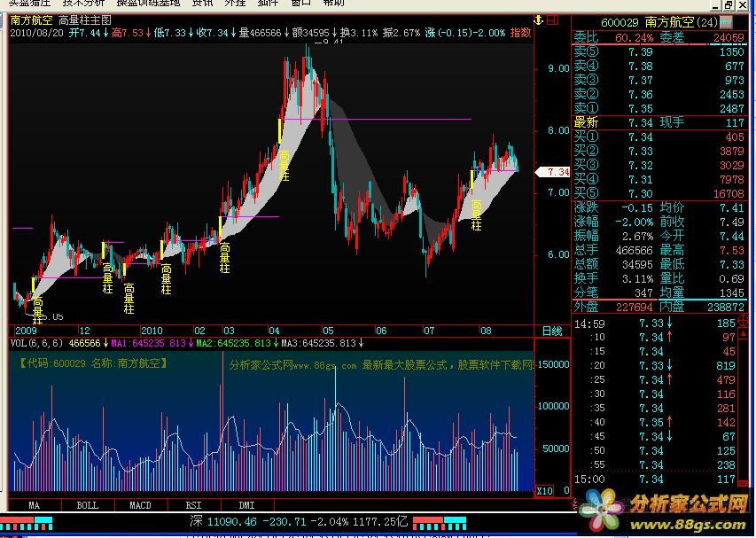This screenshot has width=756, height=538.
Task: Open the 资讯 menu
Action: point(202,3)
